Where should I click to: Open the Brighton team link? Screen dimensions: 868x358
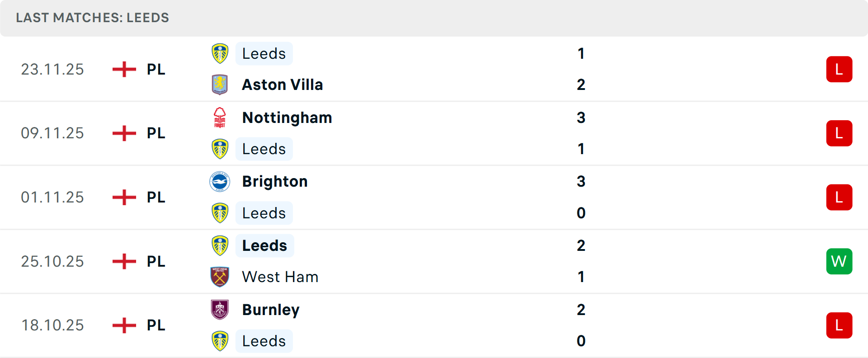pos(275,182)
